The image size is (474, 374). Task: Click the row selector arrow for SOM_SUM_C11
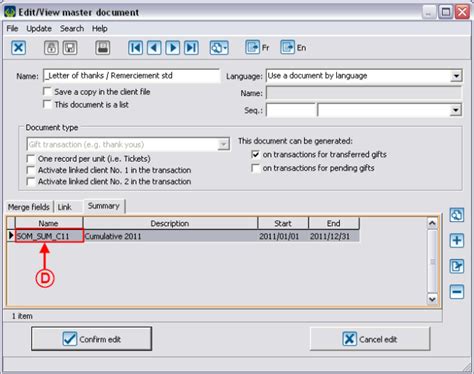11,236
